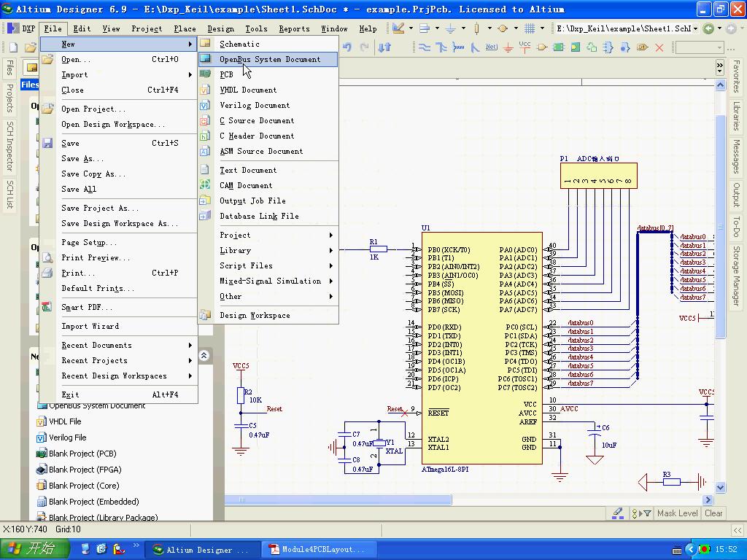Click the Undo arrow icon
This screenshot has height=560, width=747.
pos(347,47)
